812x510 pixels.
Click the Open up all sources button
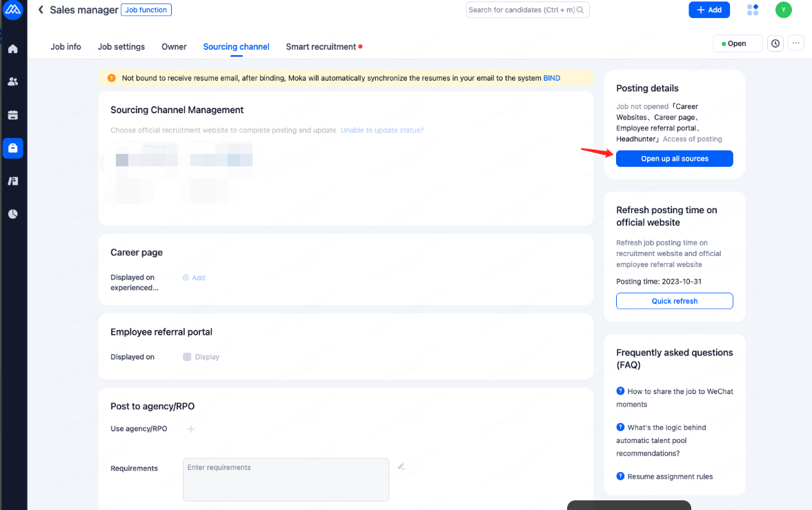tap(674, 159)
